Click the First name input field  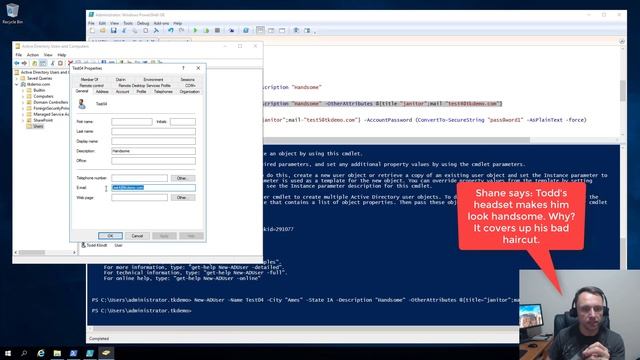point(132,122)
